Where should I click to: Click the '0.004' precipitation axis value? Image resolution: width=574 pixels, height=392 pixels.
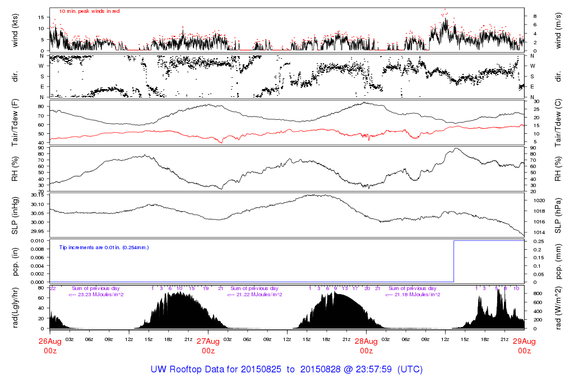tap(38, 266)
